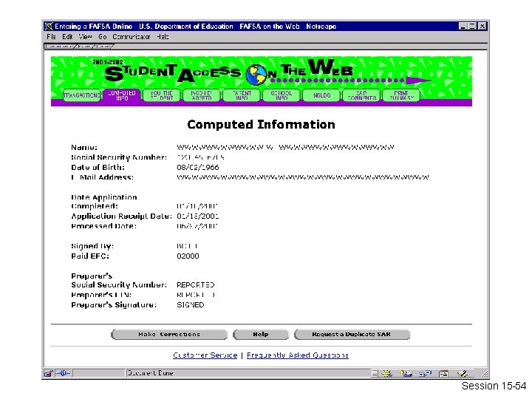Open the Communicator menu

pyautogui.click(x=132, y=37)
